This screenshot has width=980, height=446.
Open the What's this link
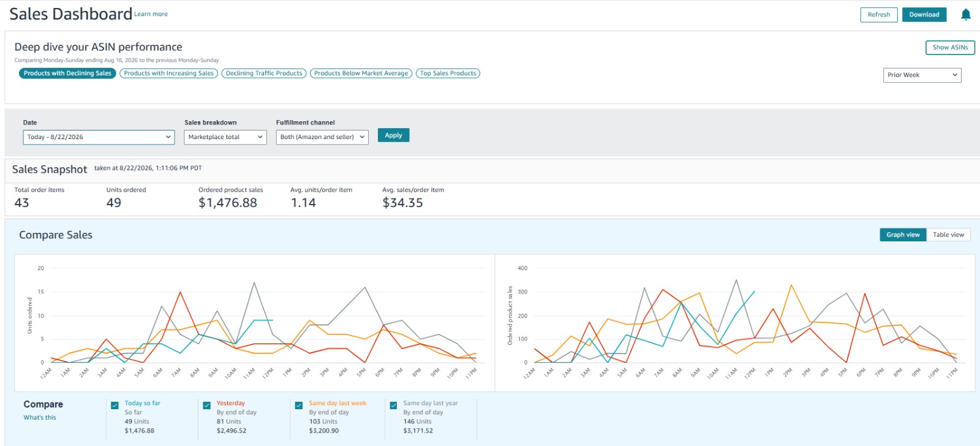40,418
